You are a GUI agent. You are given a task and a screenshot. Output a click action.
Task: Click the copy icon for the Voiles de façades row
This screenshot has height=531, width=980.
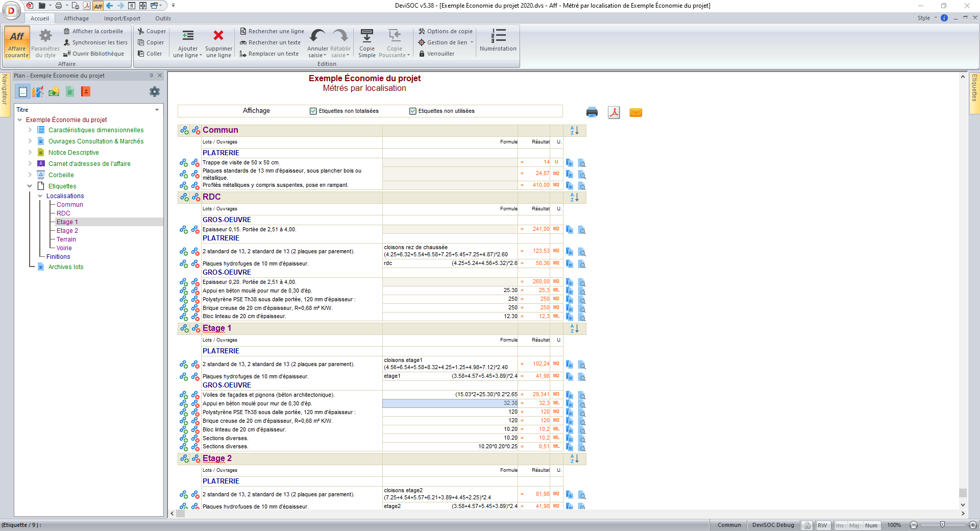coord(570,395)
